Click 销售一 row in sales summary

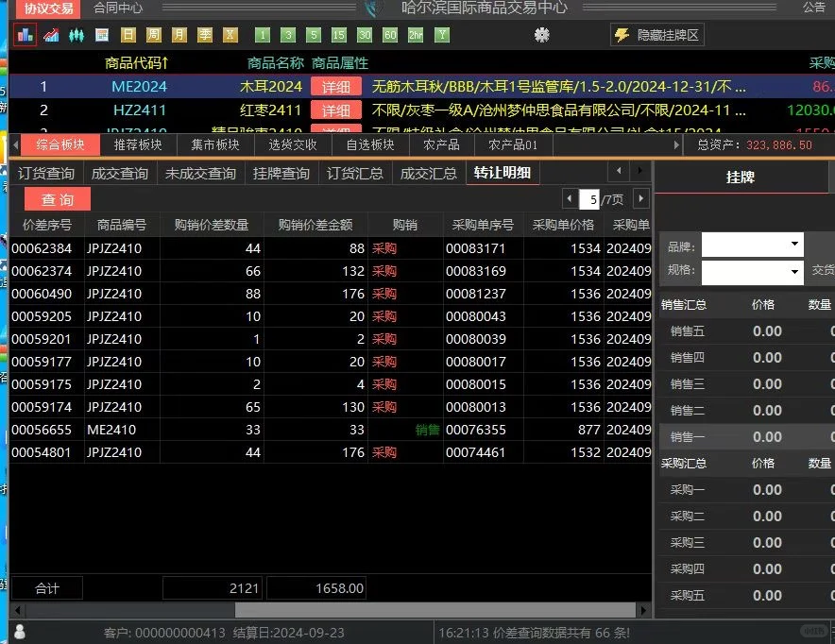coord(746,437)
